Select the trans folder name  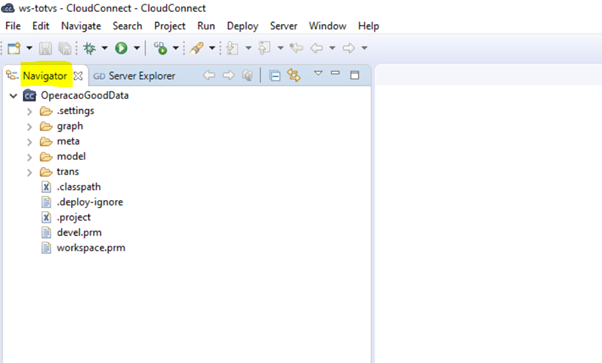pyautogui.click(x=68, y=172)
